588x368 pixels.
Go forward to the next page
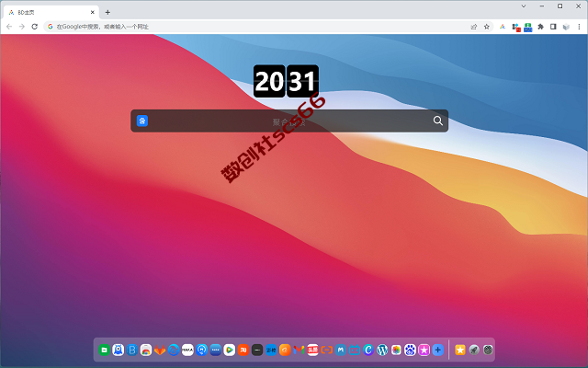click(x=22, y=27)
